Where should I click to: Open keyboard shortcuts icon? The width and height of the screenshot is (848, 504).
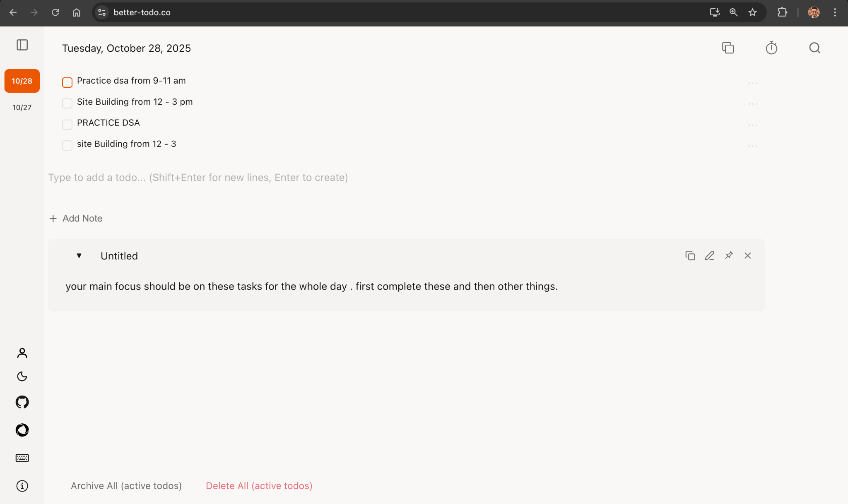[22, 458]
